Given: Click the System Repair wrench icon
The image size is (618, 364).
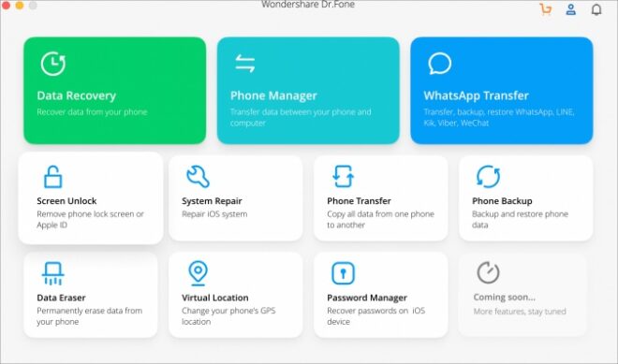Looking at the screenshot, I should pos(198,176).
